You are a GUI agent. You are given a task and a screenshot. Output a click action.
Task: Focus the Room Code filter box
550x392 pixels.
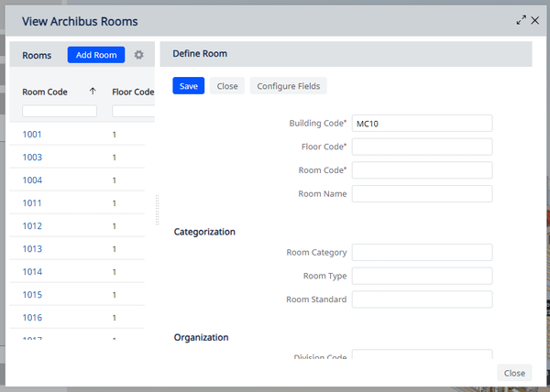[x=60, y=111]
